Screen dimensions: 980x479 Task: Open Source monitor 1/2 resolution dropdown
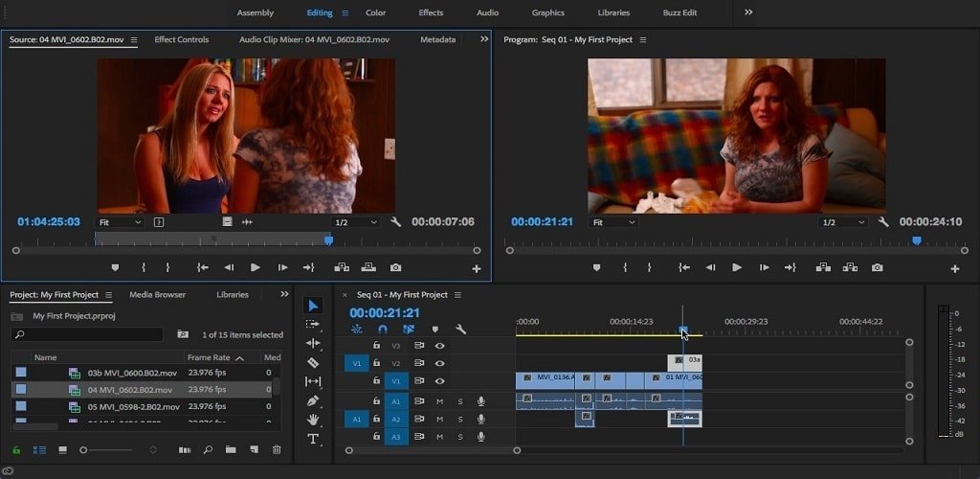click(356, 222)
